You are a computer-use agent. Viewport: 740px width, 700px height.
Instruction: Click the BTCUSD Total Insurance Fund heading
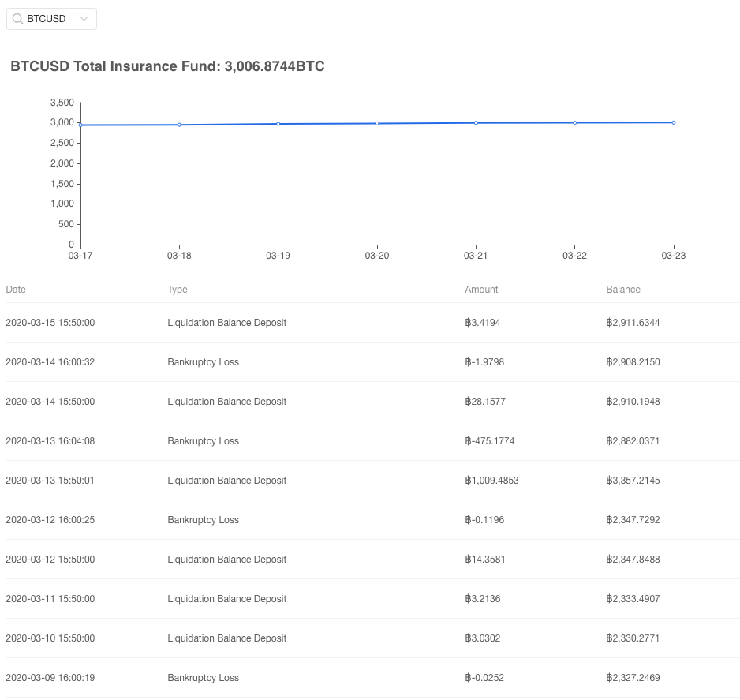[x=167, y=66]
